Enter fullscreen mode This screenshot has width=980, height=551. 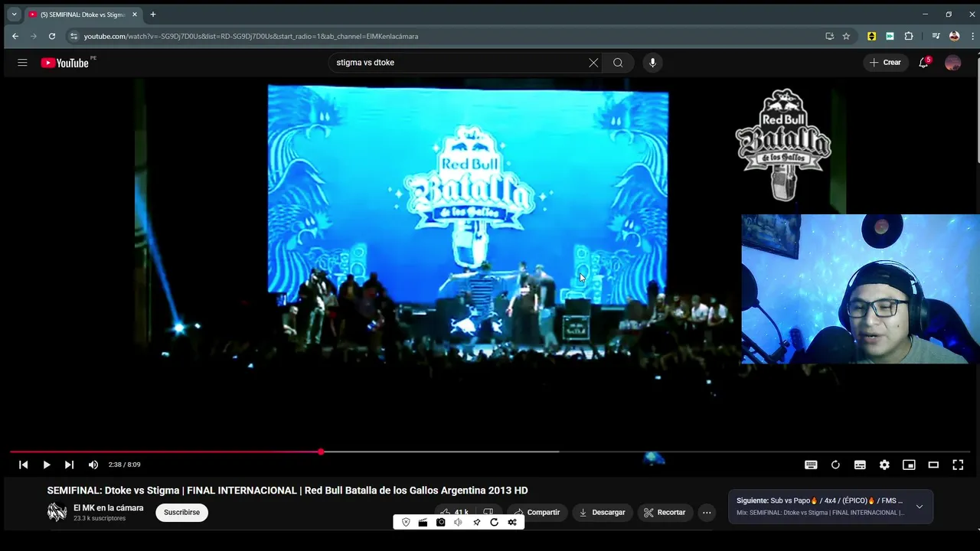[x=958, y=465]
